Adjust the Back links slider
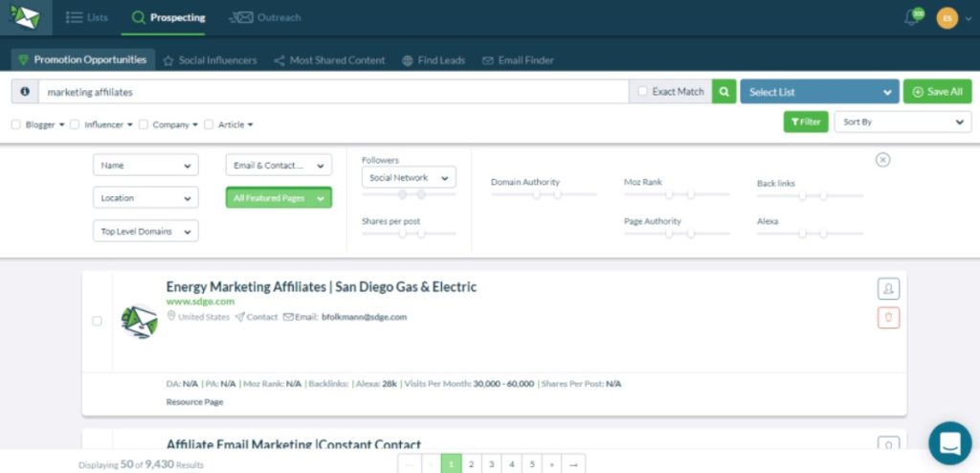Viewport: 980px width, 473px height. click(810, 196)
